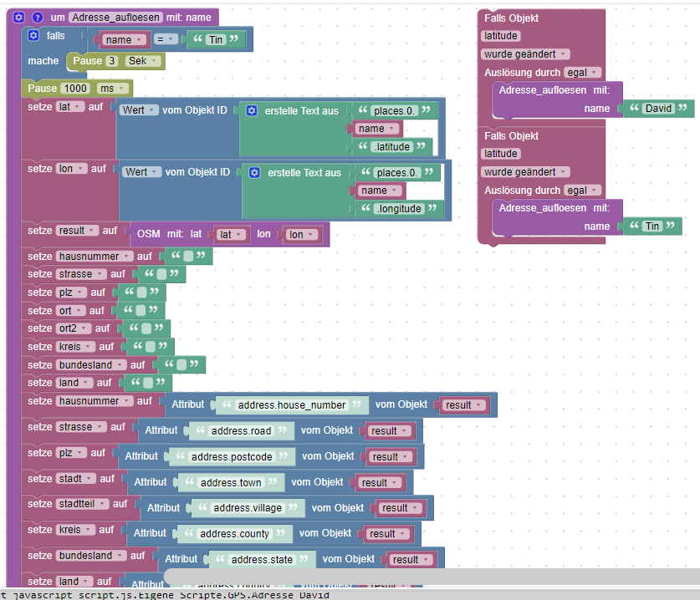Select latitude object ID in second Falls Objekt
700x600 pixels.
pos(501,154)
